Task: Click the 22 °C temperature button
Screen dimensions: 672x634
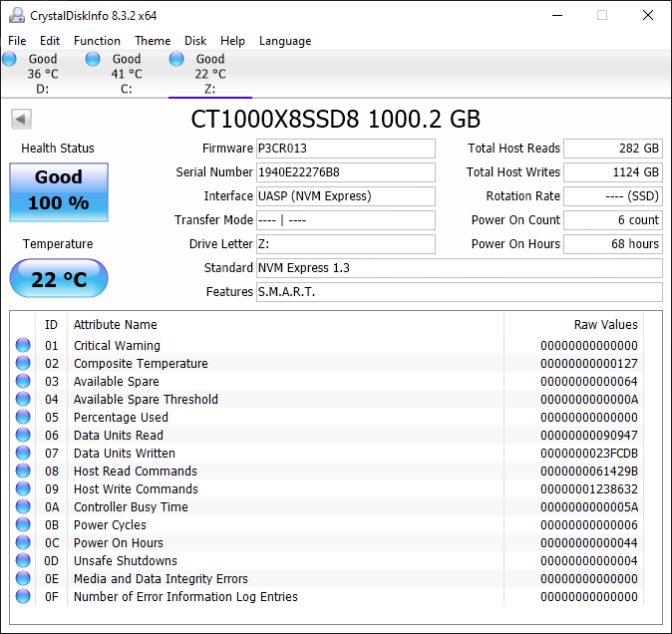Action: [x=59, y=279]
